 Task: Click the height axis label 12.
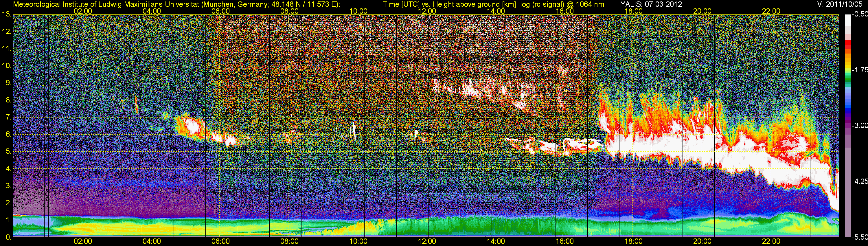click(x=6, y=31)
